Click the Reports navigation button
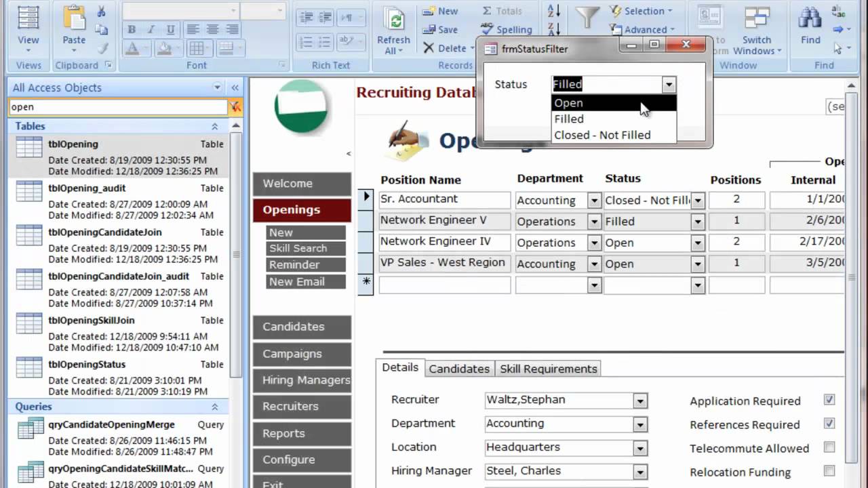The height and width of the screenshot is (488, 868). pos(302,434)
